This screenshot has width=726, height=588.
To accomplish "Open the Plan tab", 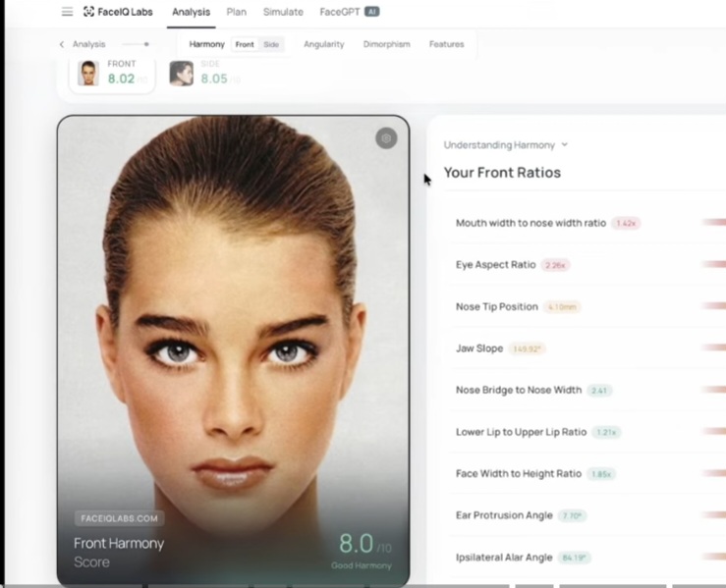I will pos(236,12).
